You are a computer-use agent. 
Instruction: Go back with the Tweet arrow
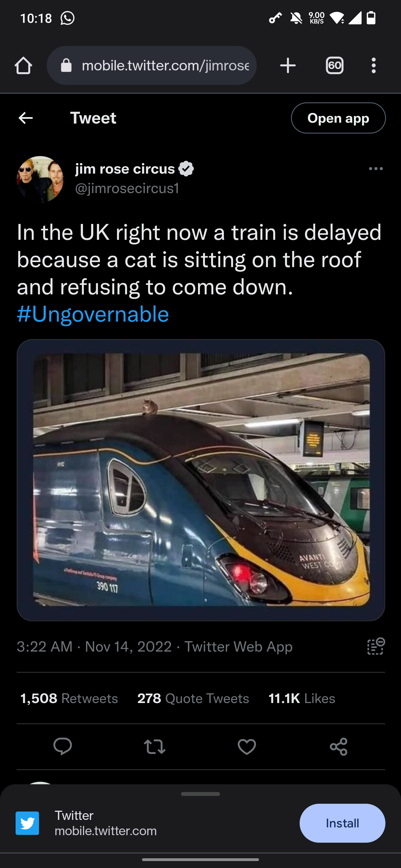26,118
